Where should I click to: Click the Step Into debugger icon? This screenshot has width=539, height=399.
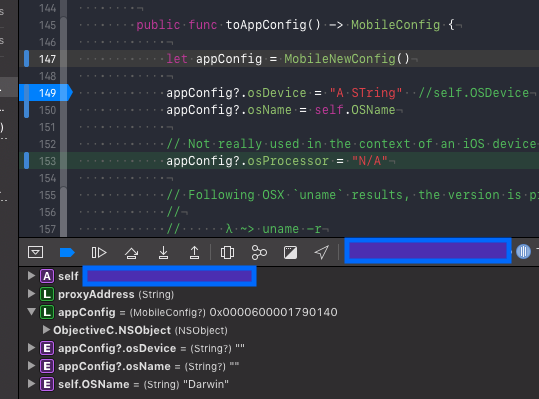click(163, 253)
